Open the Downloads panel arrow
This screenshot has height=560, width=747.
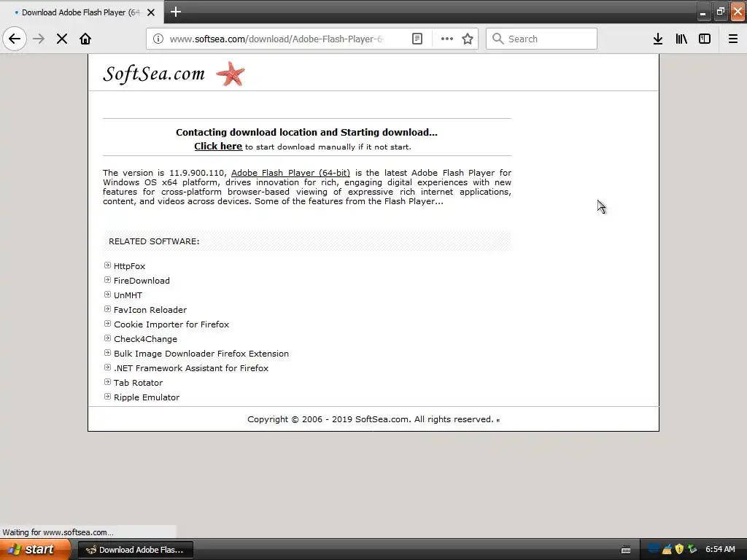[657, 39]
